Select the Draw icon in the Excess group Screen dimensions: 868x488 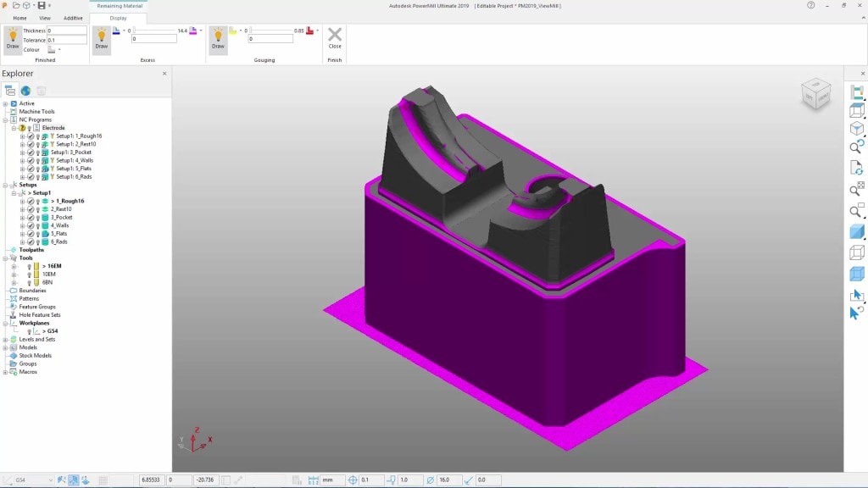[x=102, y=38]
